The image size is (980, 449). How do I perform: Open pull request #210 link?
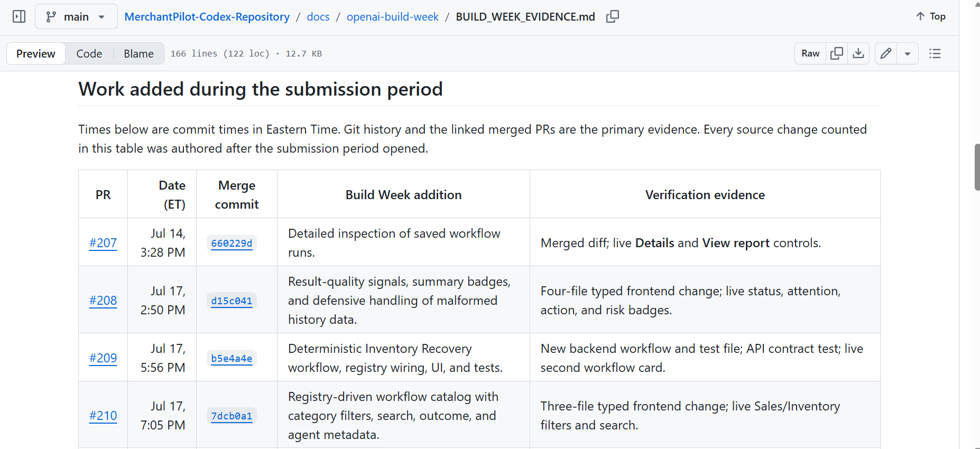pos(103,416)
